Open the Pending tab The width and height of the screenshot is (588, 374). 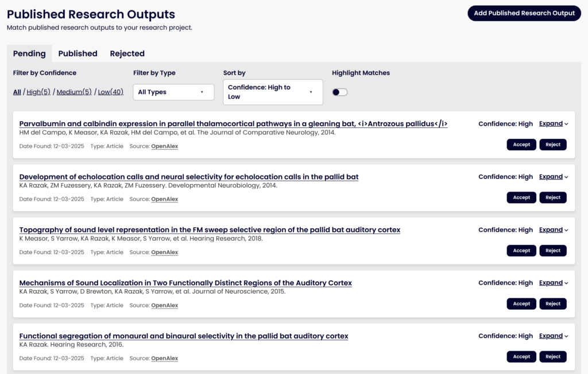coord(29,53)
